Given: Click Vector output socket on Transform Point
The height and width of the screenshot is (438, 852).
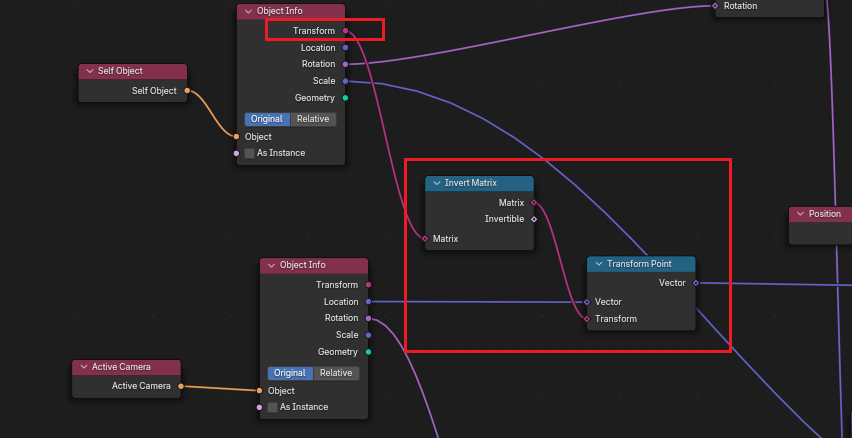Looking at the screenshot, I should tap(695, 283).
